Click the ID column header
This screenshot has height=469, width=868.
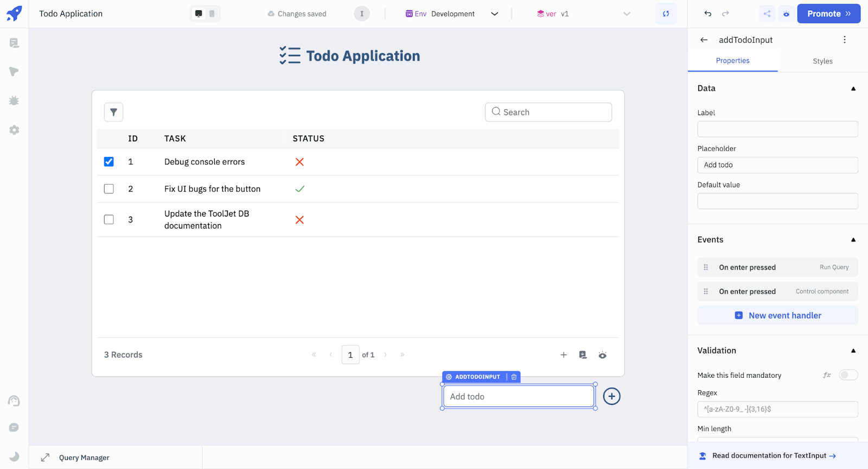tap(133, 138)
